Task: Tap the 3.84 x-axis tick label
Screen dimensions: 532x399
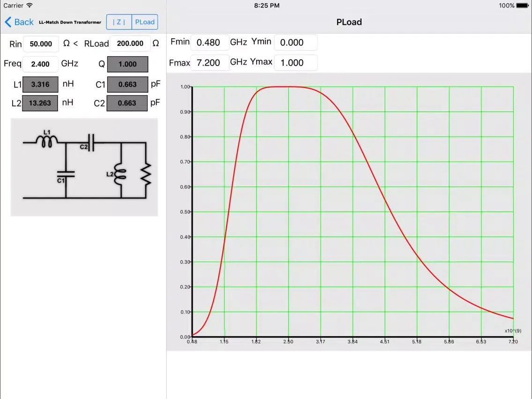Action: coord(353,342)
